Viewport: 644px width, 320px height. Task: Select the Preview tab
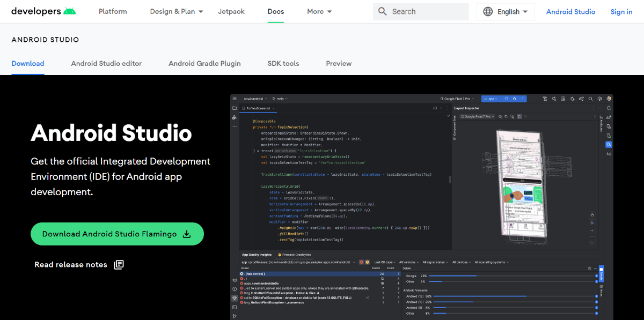coord(339,63)
